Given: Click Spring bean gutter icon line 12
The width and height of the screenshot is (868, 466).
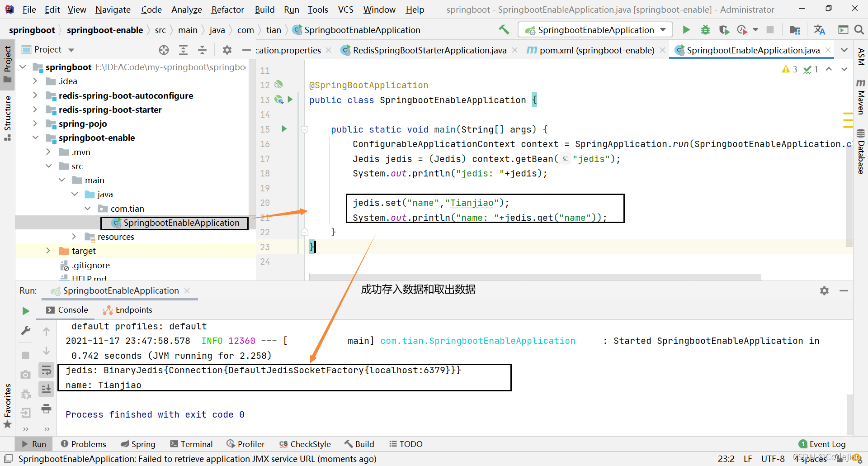Looking at the screenshot, I should (278, 85).
